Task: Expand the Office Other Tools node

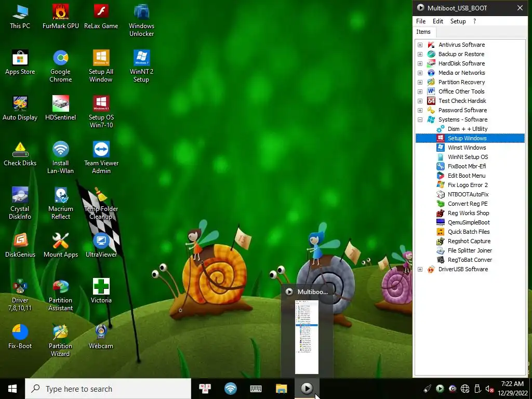Action: [420, 91]
